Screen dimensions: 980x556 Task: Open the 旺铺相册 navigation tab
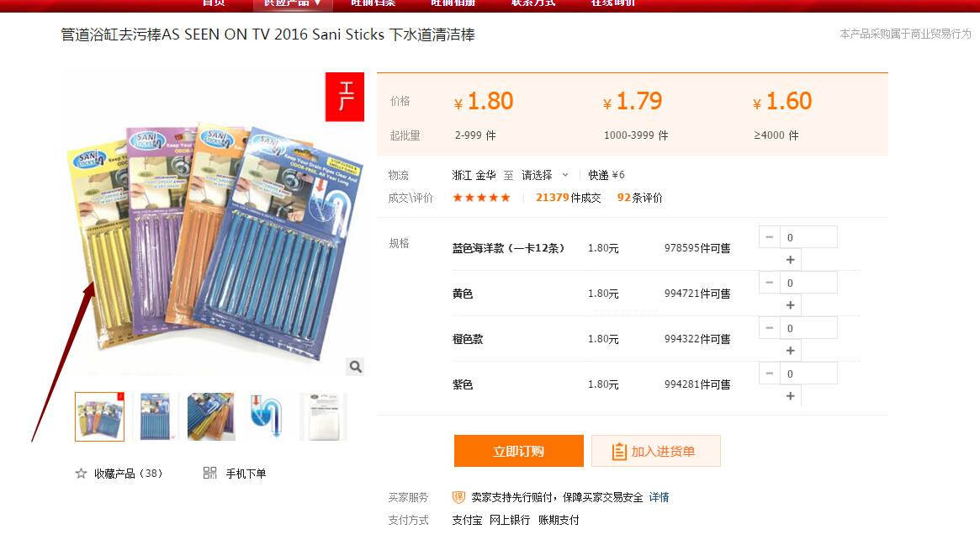click(x=453, y=3)
